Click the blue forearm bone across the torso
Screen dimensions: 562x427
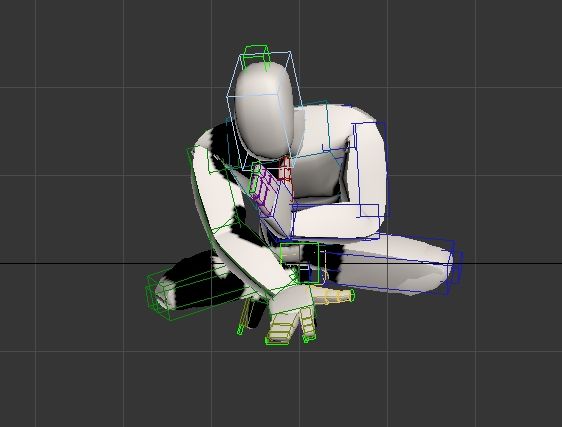(335, 222)
